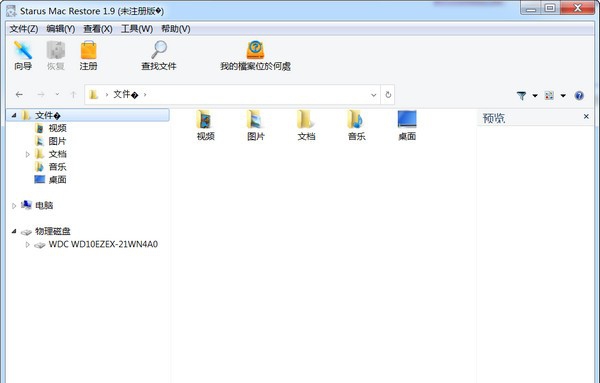The width and height of the screenshot is (600, 383).
Task: Open the 图片 folder in file pane
Action: tap(256, 125)
